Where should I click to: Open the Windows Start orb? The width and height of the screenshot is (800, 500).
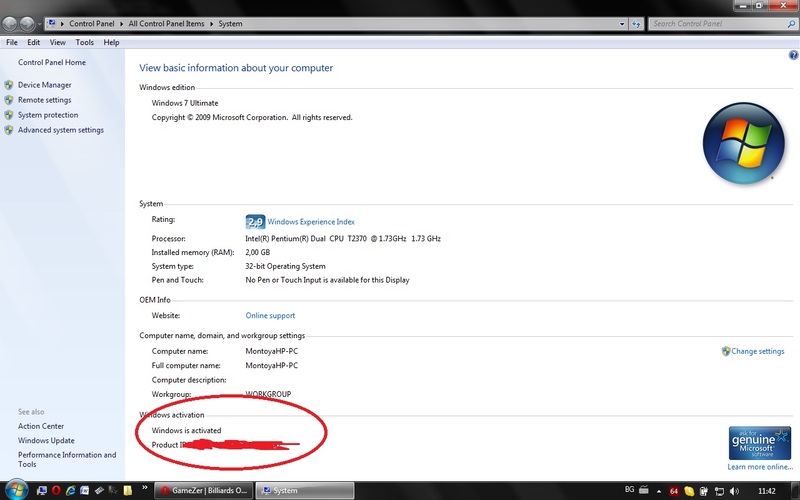[x=16, y=490]
